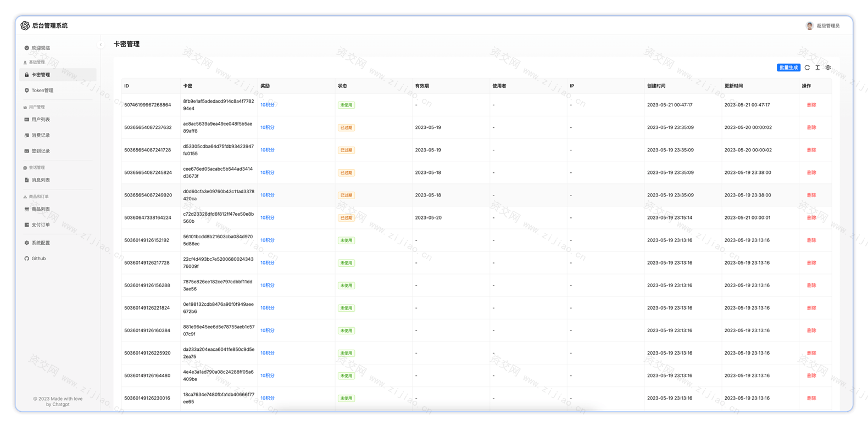Click the icon beside 签到记录
Image resolution: width=868 pixels, height=432 pixels.
[26, 151]
